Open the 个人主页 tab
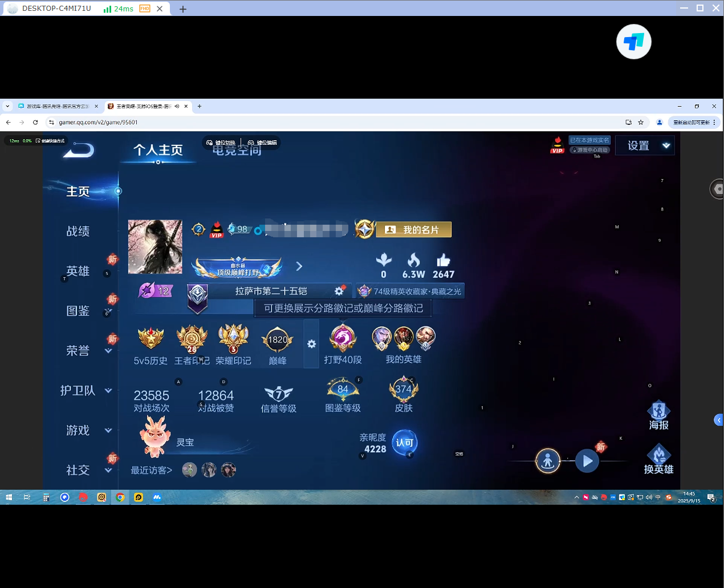724x588 pixels. pyautogui.click(x=158, y=150)
